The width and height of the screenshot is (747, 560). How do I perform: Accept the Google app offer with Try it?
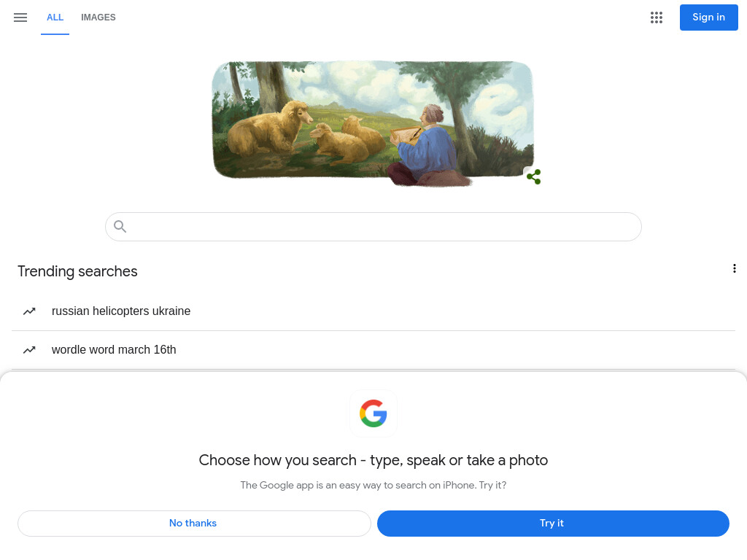point(553,524)
